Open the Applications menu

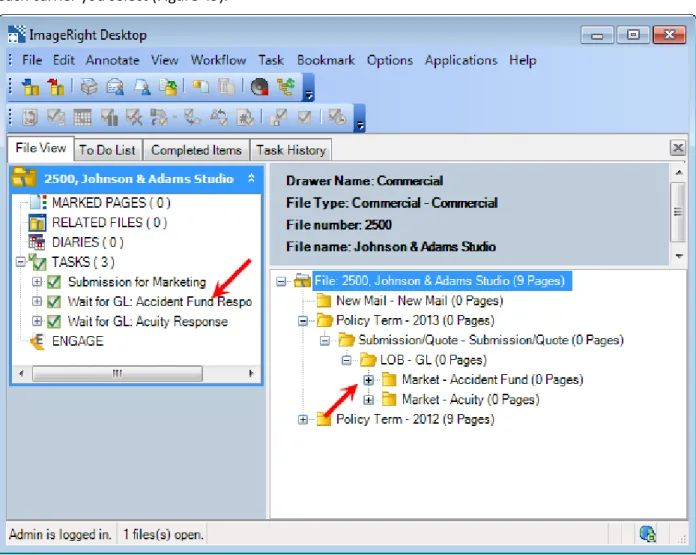(461, 60)
